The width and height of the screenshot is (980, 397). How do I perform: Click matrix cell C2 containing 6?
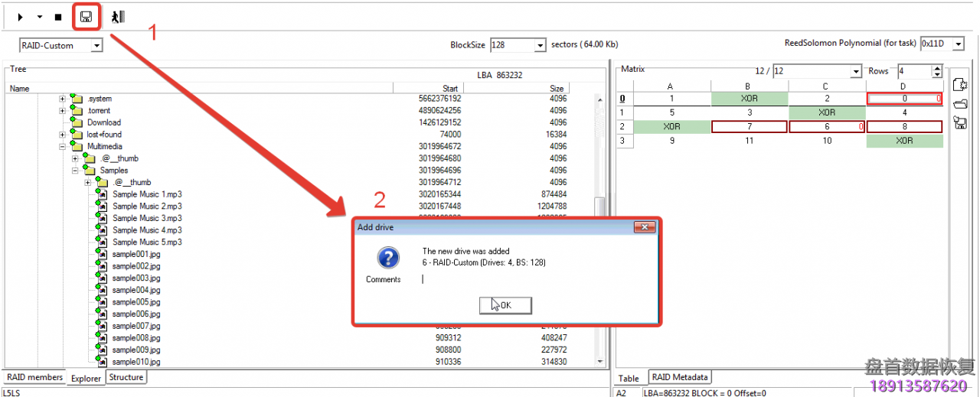tap(827, 126)
